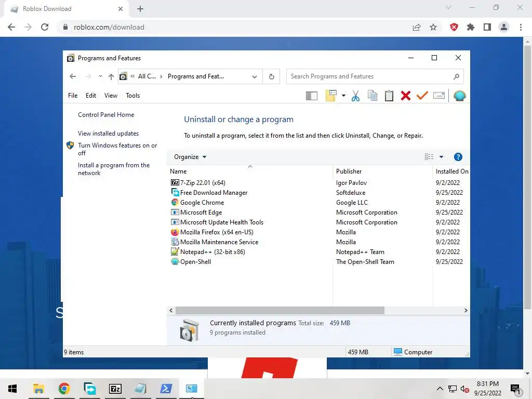Click the list's left scroll arrow

171,311
